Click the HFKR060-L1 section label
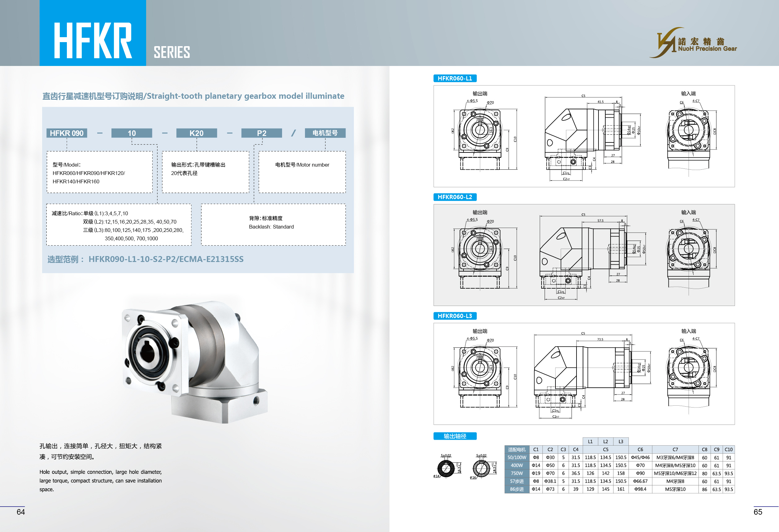The image size is (779, 532). pyautogui.click(x=455, y=78)
